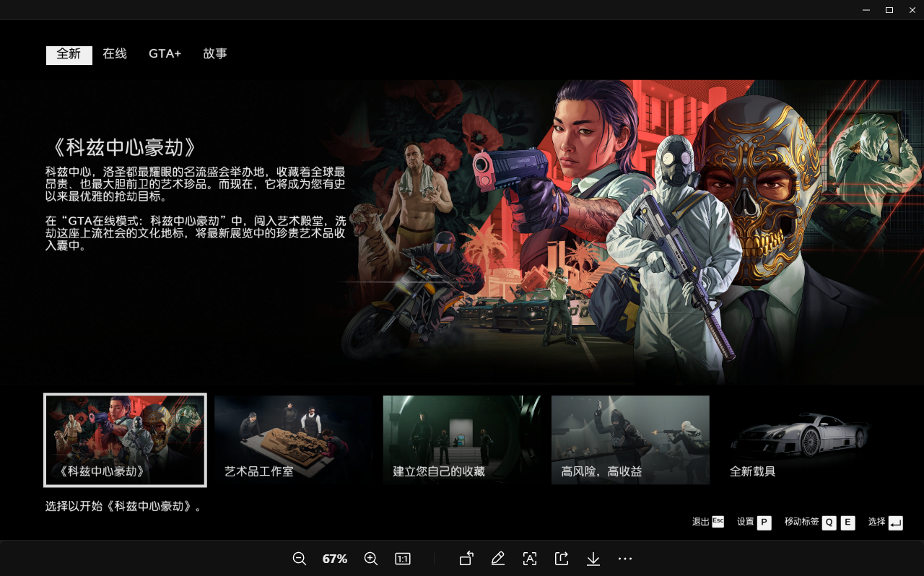Open the edit pencil tool
Image resolution: width=924 pixels, height=576 pixels.
point(497,559)
